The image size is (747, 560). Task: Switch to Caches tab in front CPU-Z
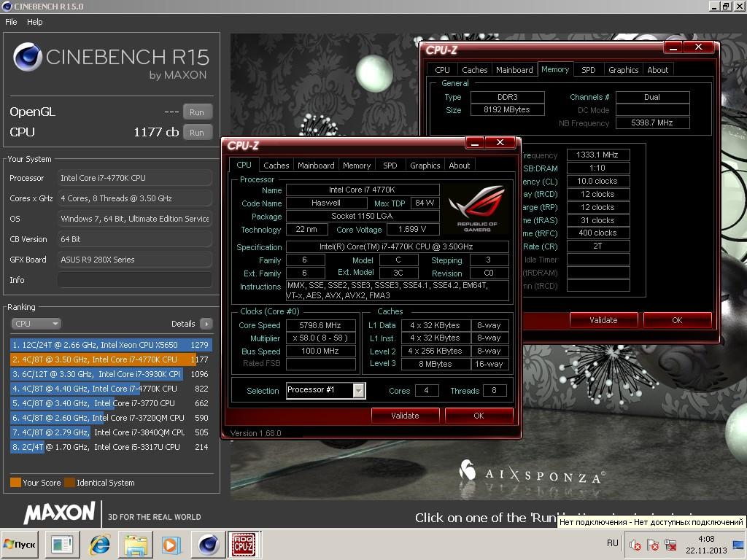276,166
